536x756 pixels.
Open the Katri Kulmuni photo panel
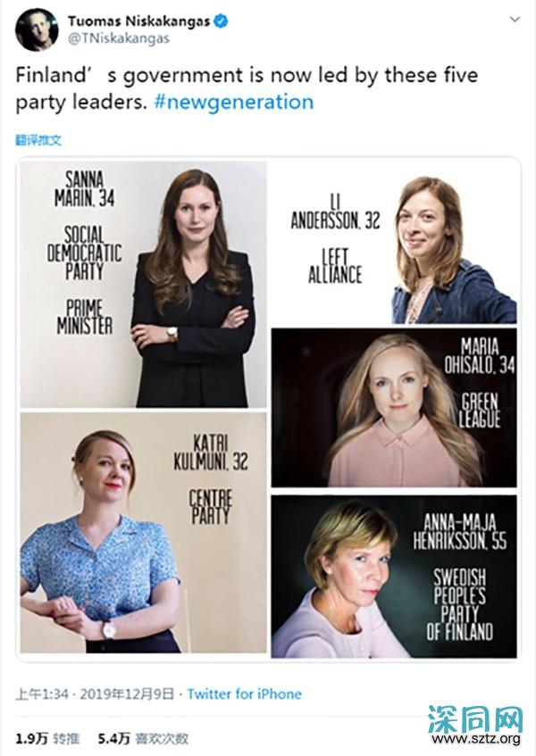(x=143, y=533)
